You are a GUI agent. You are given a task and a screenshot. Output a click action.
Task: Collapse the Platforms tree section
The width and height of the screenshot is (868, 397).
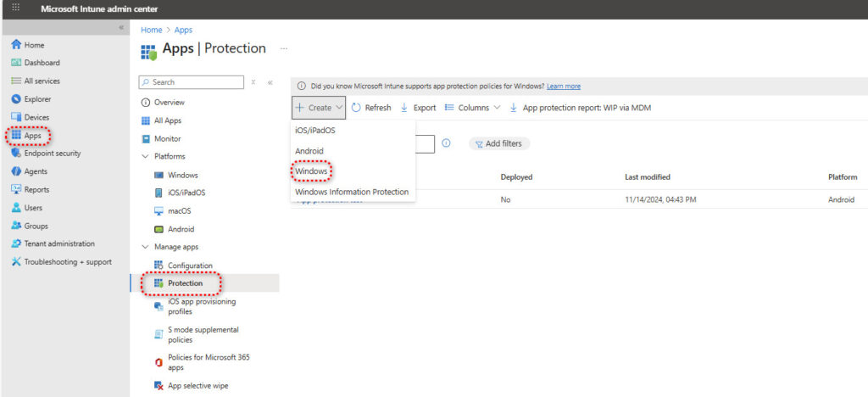[x=145, y=157]
